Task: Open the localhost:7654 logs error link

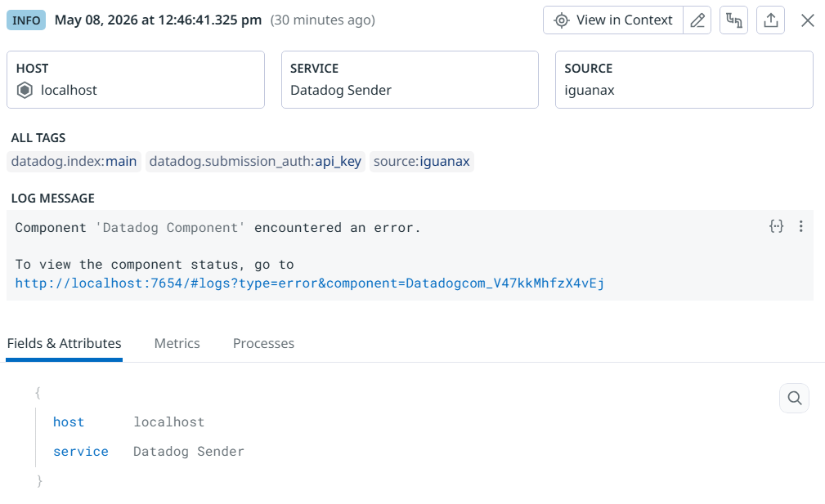Action: pos(309,283)
